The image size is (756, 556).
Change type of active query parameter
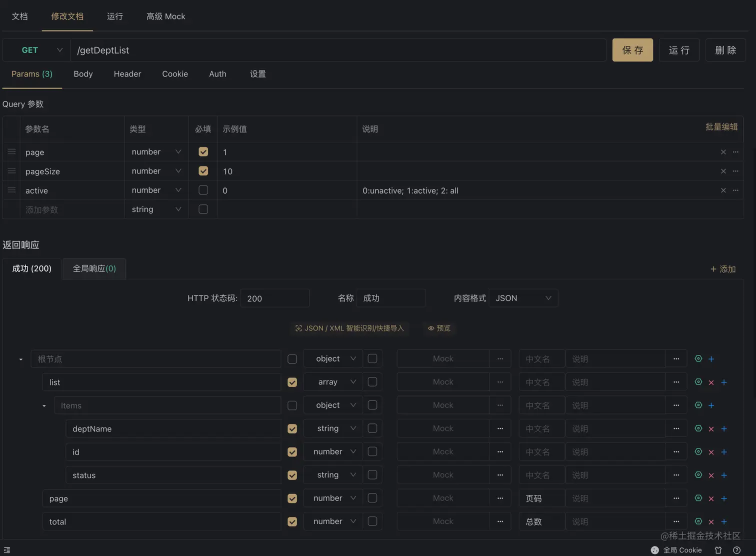(156, 190)
